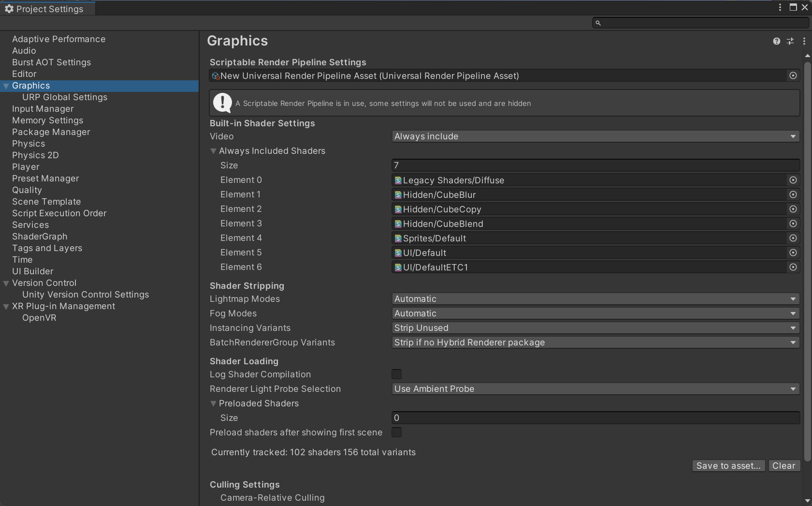
Task: Click the Clear shader tracking button
Action: [x=783, y=466]
